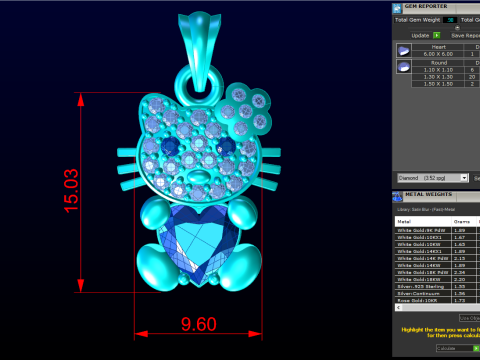This screenshot has width=480, height=360.
Task: Click the metal table scroll-left arrow
Action: coord(398,308)
